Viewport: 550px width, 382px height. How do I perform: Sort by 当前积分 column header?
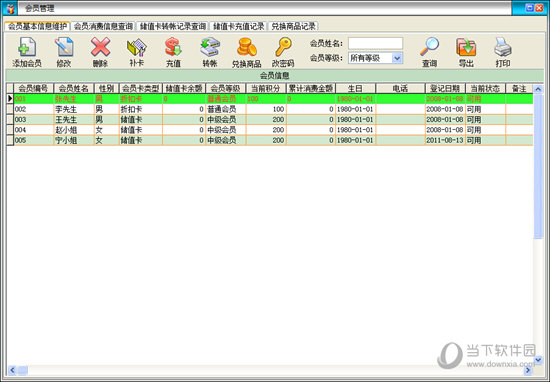(x=266, y=88)
